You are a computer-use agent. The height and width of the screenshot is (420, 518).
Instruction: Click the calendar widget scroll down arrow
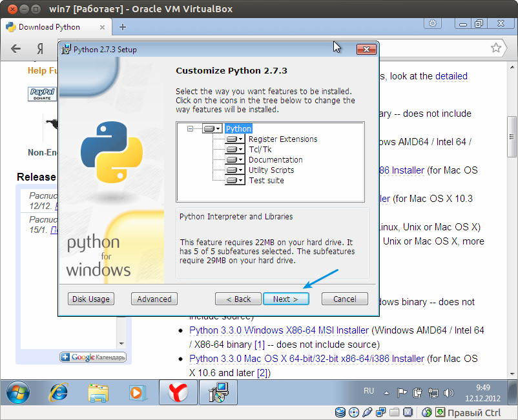click(121, 344)
